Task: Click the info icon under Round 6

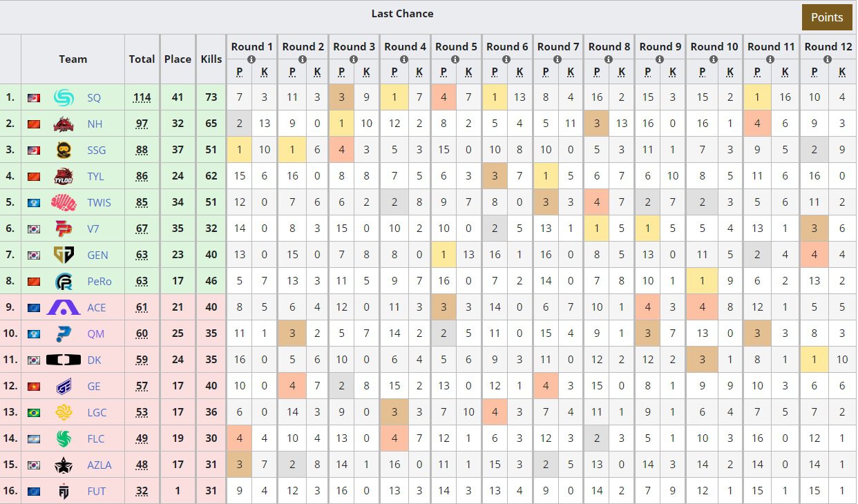Action: [506, 59]
